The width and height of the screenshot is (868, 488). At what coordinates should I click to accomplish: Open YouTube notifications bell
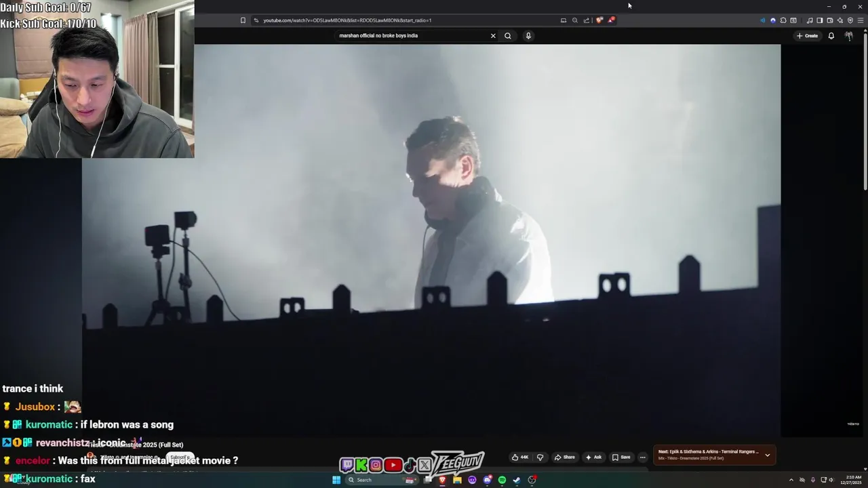pos(831,36)
